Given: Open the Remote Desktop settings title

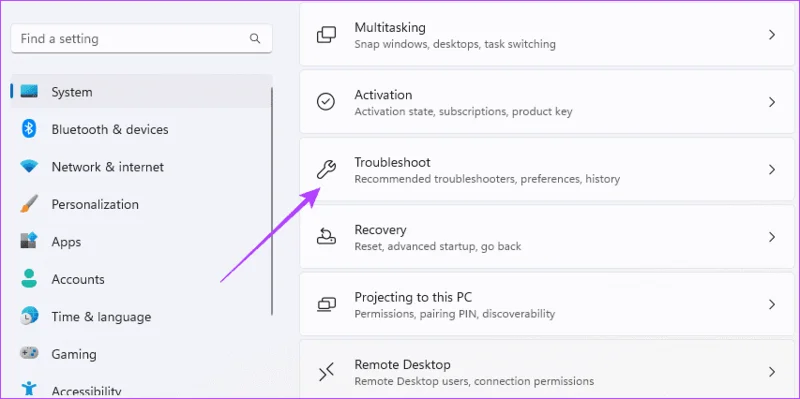Looking at the screenshot, I should (403, 365).
